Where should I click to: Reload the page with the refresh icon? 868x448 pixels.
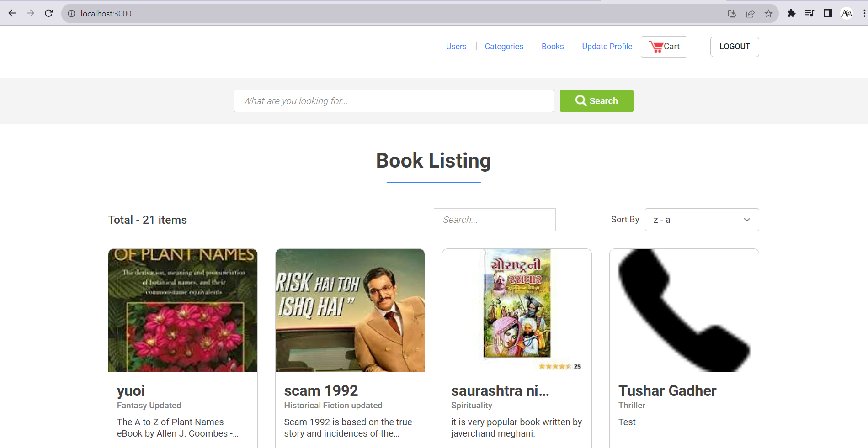[49, 13]
